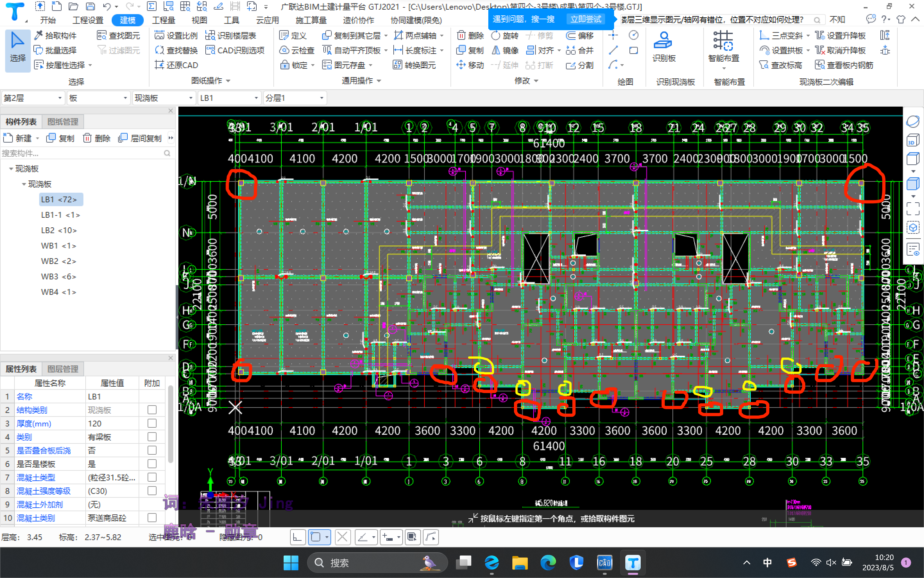Open File Explorer from taskbar
Viewport: 924px width, 578px height.
pos(520,563)
